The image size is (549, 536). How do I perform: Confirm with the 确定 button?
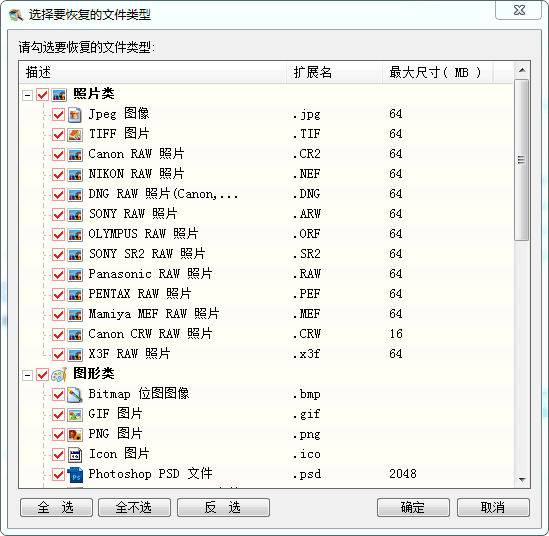tap(413, 507)
